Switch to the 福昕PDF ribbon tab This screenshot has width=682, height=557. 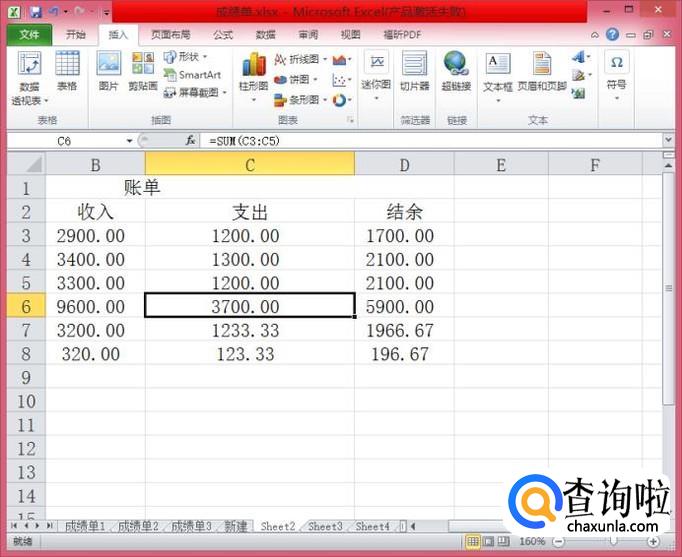[402, 35]
